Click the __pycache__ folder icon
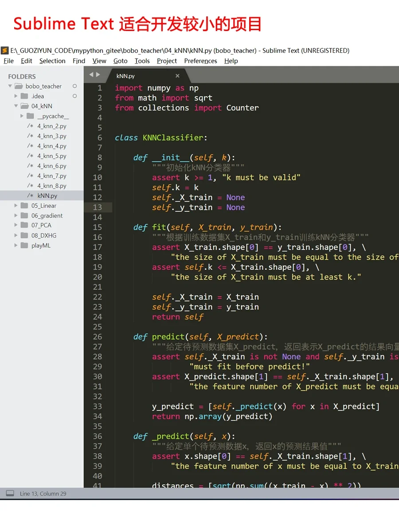Image resolution: width=399 pixels, height=532 pixels. point(30,116)
